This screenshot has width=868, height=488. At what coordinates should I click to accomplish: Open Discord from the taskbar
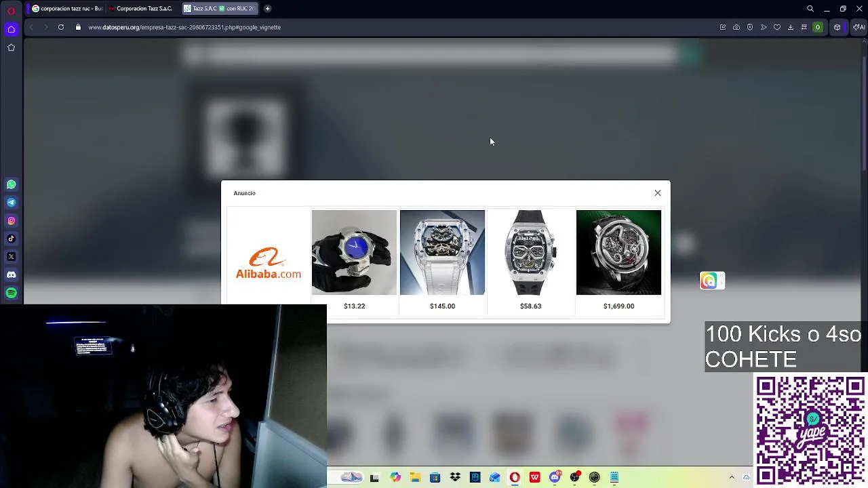click(x=555, y=477)
